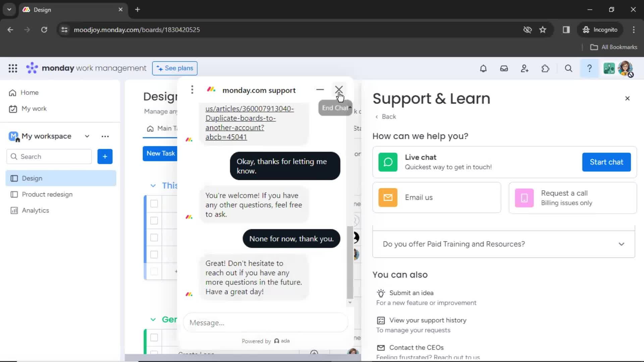Image resolution: width=644 pixels, height=362 pixels.
Task: Click the workspace options ellipsis
Action: pyautogui.click(x=105, y=136)
